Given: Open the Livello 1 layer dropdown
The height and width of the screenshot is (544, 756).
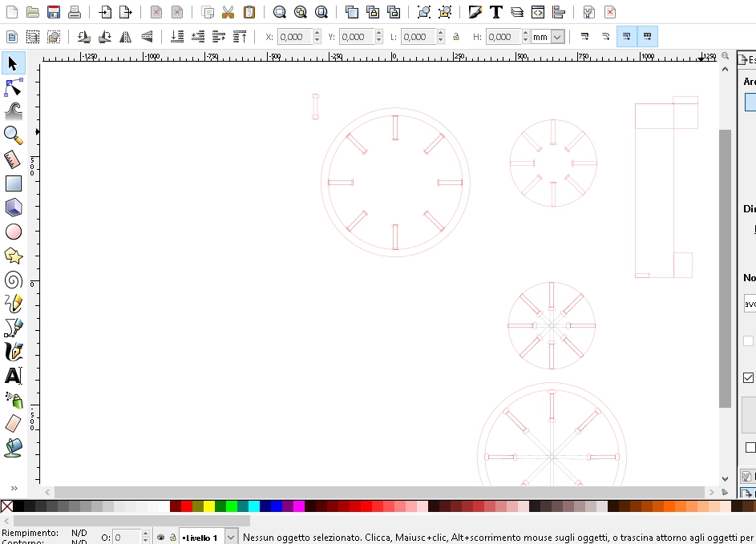Looking at the screenshot, I should (x=231, y=537).
